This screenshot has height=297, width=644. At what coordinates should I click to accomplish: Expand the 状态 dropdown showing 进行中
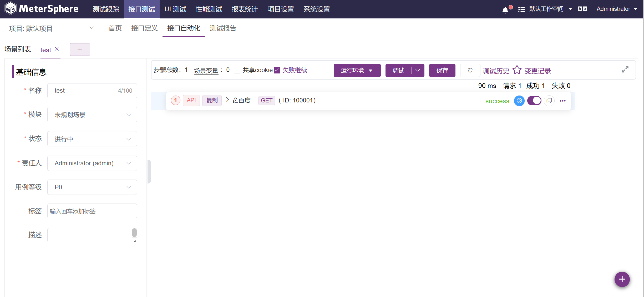(92, 139)
